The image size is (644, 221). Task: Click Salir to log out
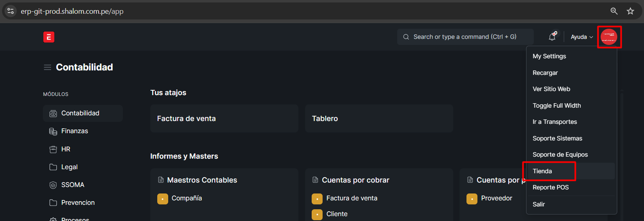[x=539, y=204]
